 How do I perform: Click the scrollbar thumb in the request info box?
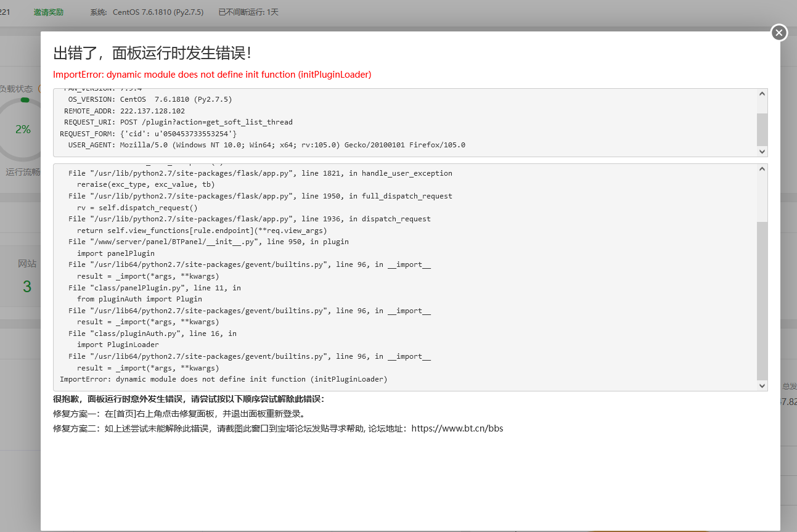[x=762, y=129]
